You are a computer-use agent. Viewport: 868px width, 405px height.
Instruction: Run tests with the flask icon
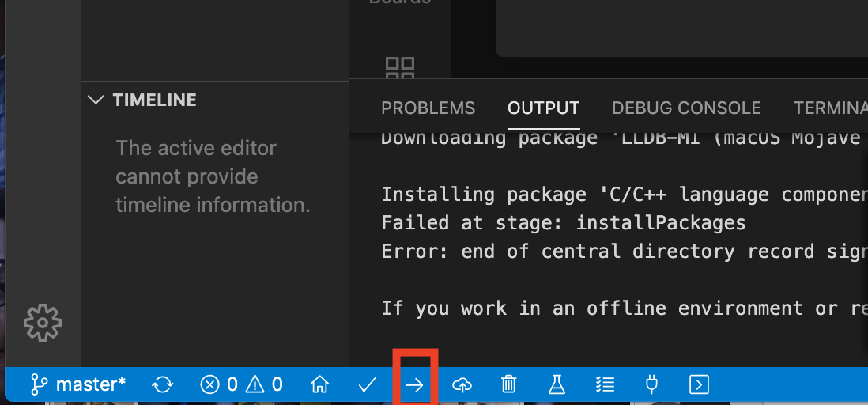[x=557, y=384]
